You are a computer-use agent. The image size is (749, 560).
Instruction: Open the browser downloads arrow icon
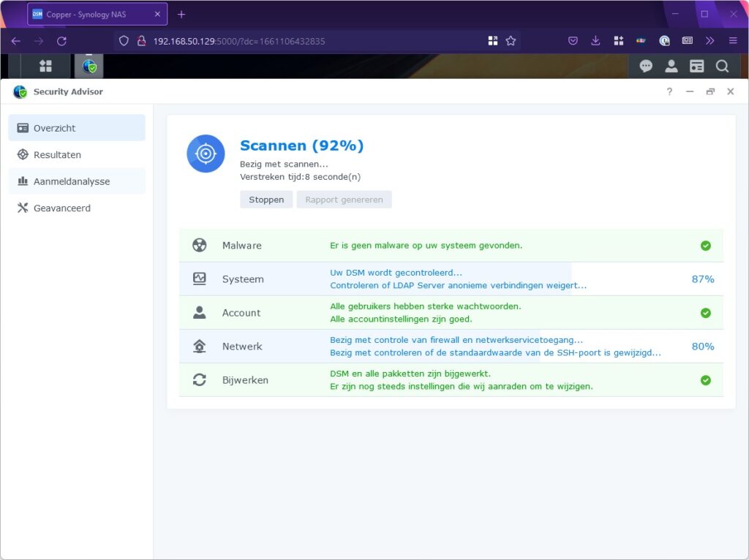595,41
